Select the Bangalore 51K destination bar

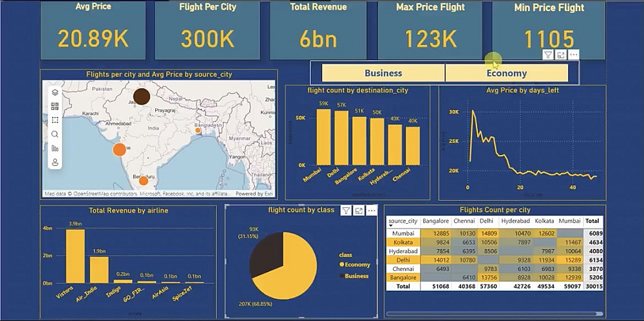tap(359, 141)
